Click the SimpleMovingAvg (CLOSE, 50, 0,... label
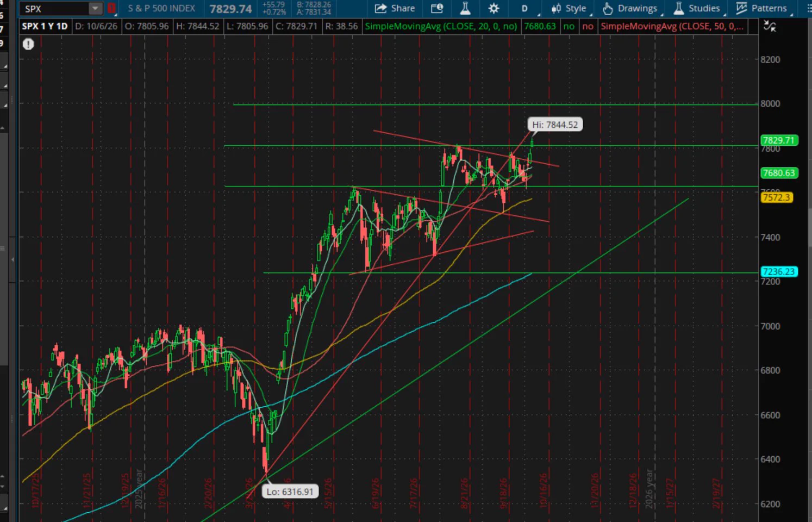 coord(672,26)
